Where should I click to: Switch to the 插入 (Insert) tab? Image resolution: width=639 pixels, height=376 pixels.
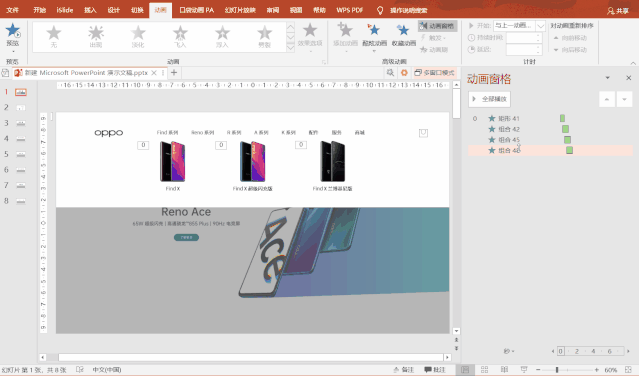[90, 10]
